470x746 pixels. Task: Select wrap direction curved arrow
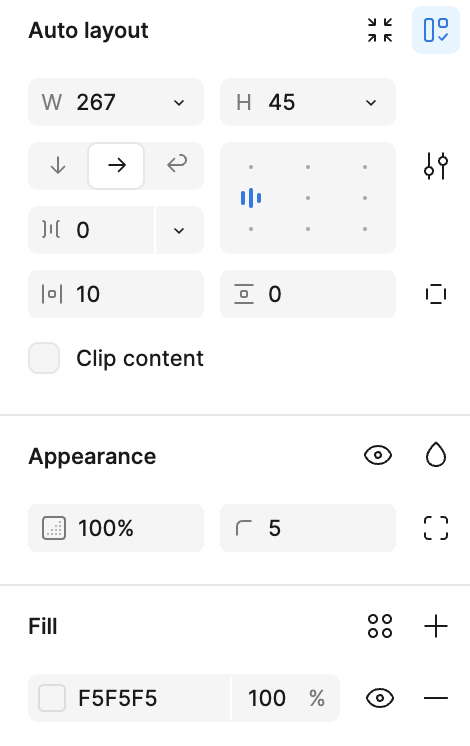click(176, 166)
